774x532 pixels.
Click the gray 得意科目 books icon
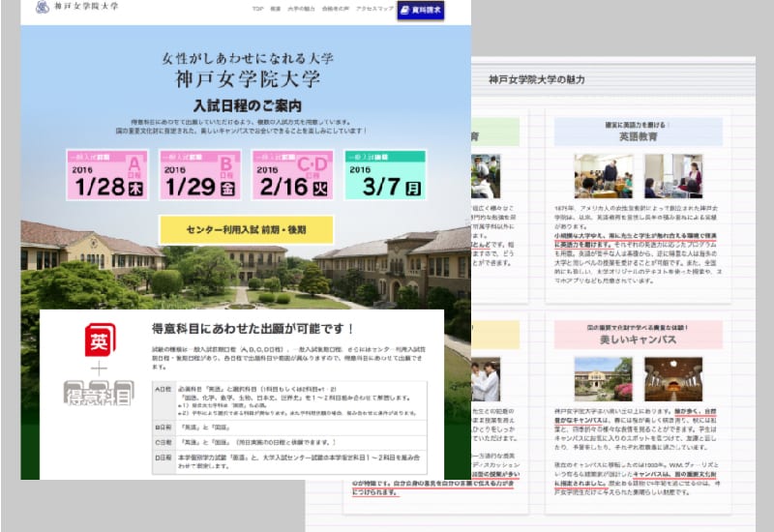(x=99, y=393)
